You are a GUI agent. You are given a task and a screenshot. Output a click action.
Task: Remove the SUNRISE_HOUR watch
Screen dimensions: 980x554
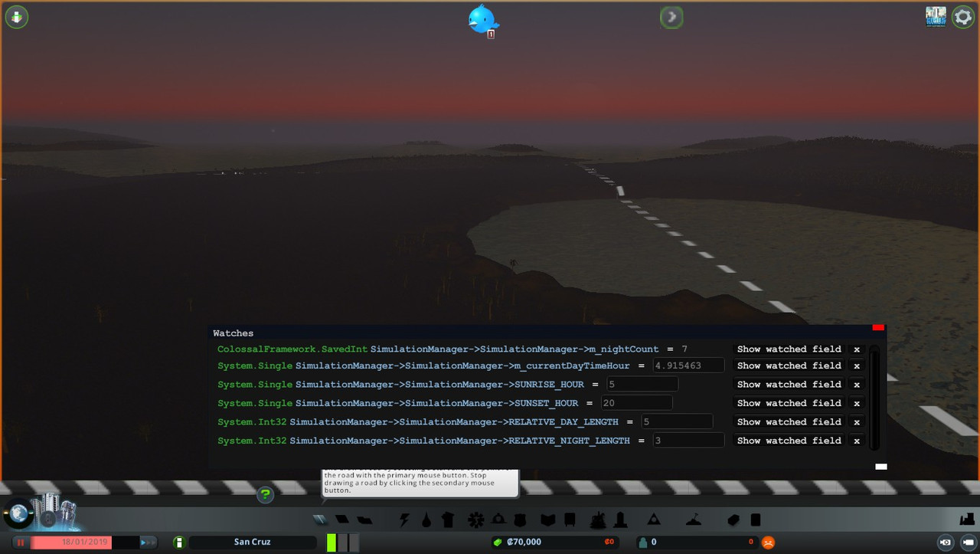pyautogui.click(x=857, y=385)
